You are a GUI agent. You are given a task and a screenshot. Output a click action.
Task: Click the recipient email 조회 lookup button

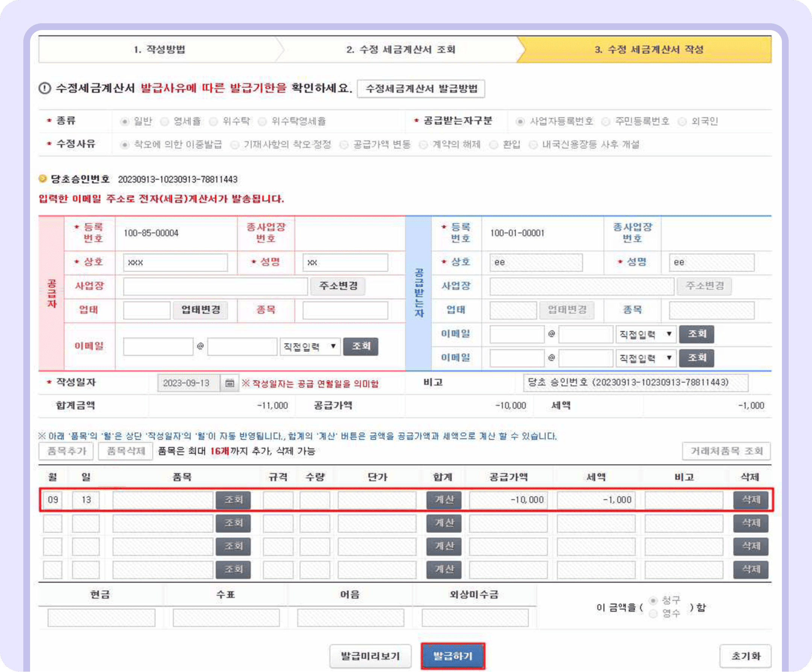[697, 335]
